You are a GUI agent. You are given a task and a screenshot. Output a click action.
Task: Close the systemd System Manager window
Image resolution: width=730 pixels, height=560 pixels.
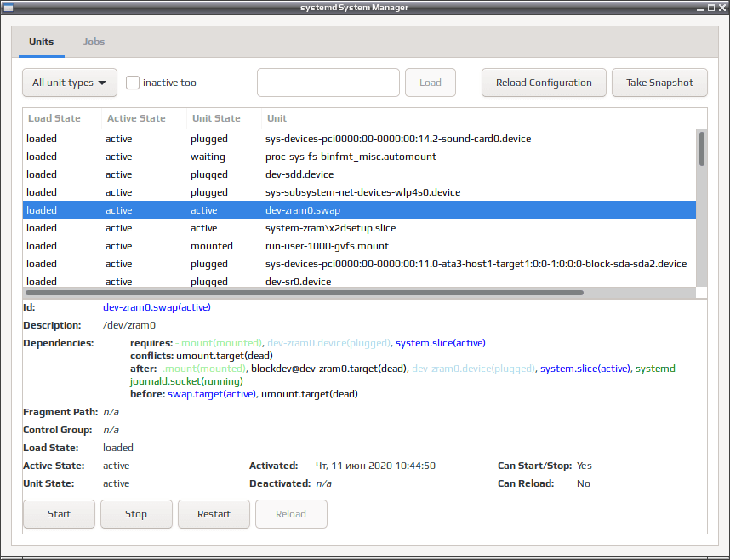click(x=722, y=8)
